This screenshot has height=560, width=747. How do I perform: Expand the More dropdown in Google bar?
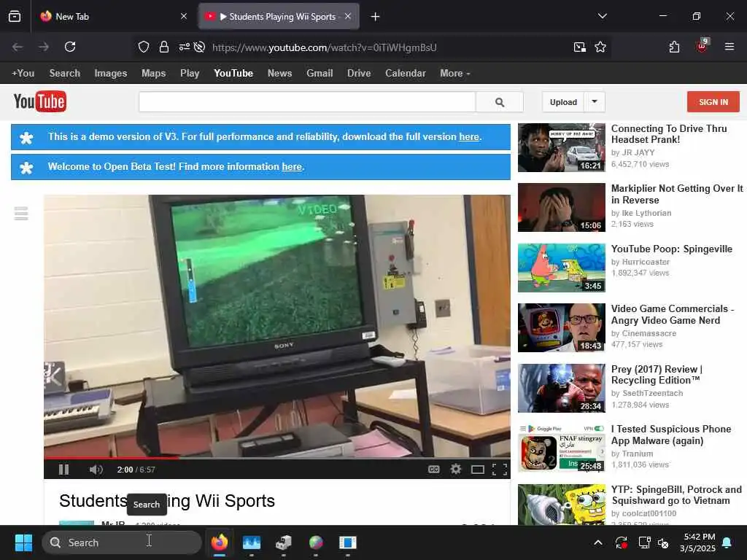[455, 74]
